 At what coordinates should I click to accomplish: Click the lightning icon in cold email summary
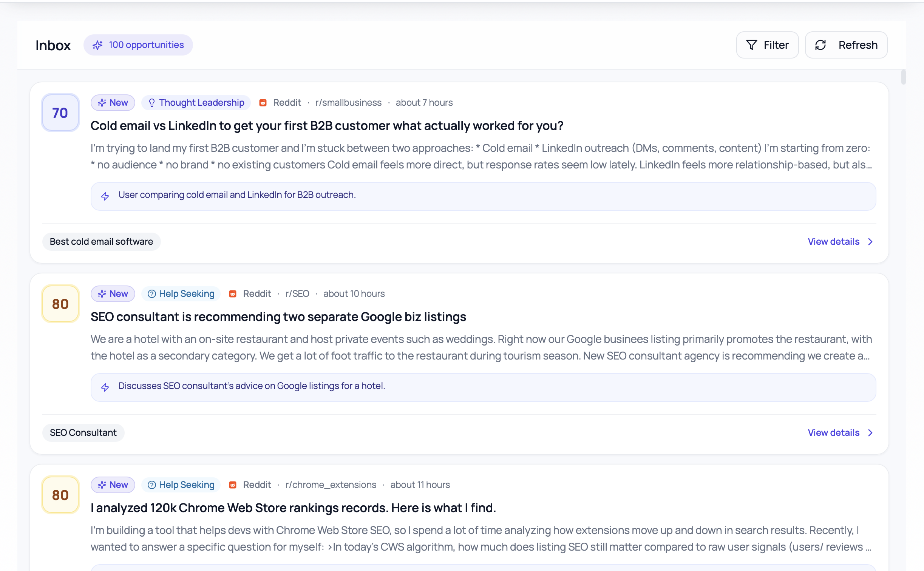coord(105,196)
